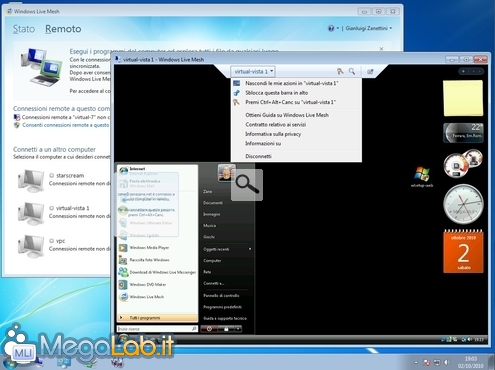Click the analog clock gadget
The height and width of the screenshot is (370, 495).
(463, 204)
